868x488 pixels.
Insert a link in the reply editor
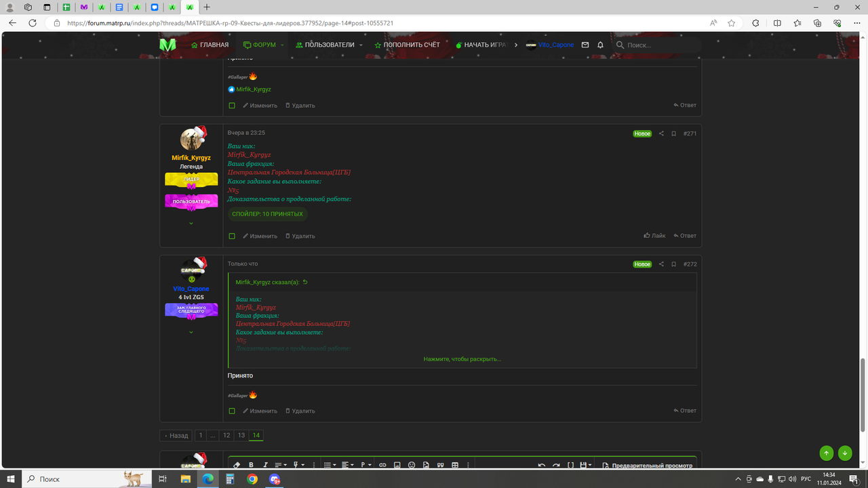click(381, 464)
